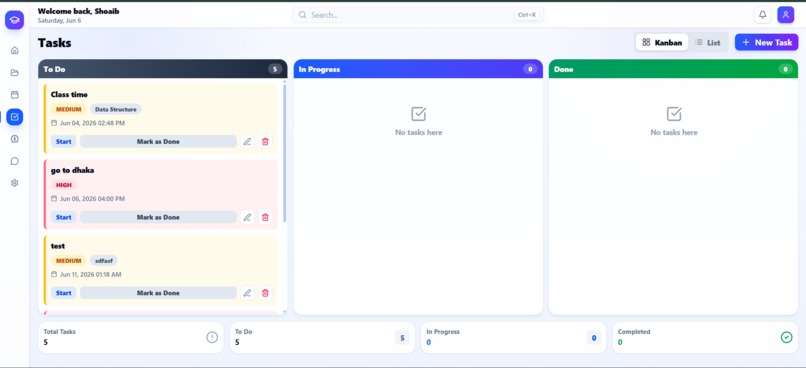The height and width of the screenshot is (368, 806).
Task: Edit the Class time task
Action: [247, 141]
